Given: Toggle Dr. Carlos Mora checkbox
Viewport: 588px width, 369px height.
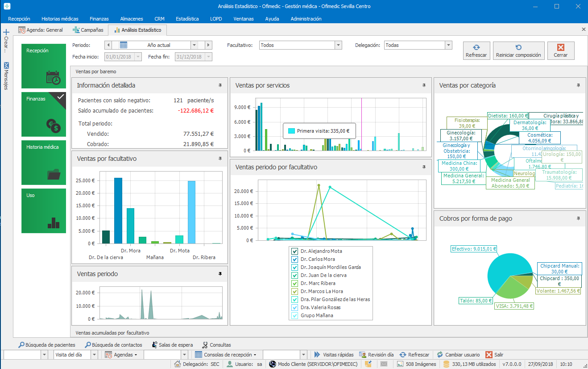Looking at the screenshot, I should pos(294,259).
